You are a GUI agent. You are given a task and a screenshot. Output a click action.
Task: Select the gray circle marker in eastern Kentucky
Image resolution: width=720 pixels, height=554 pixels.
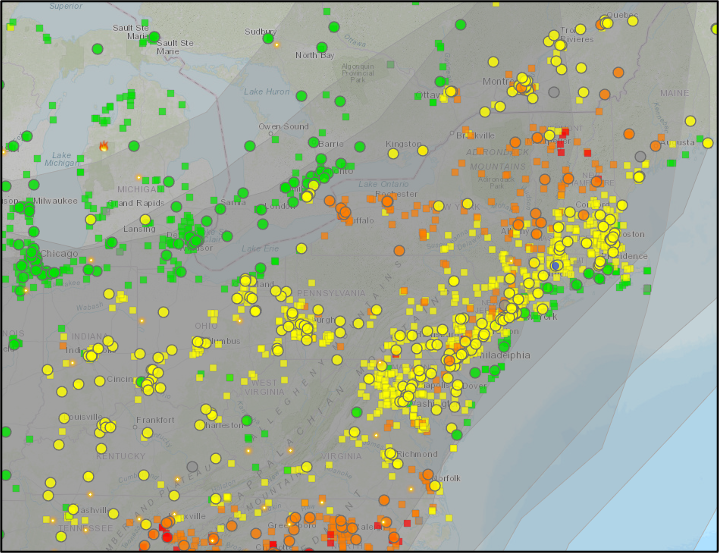coord(192,466)
